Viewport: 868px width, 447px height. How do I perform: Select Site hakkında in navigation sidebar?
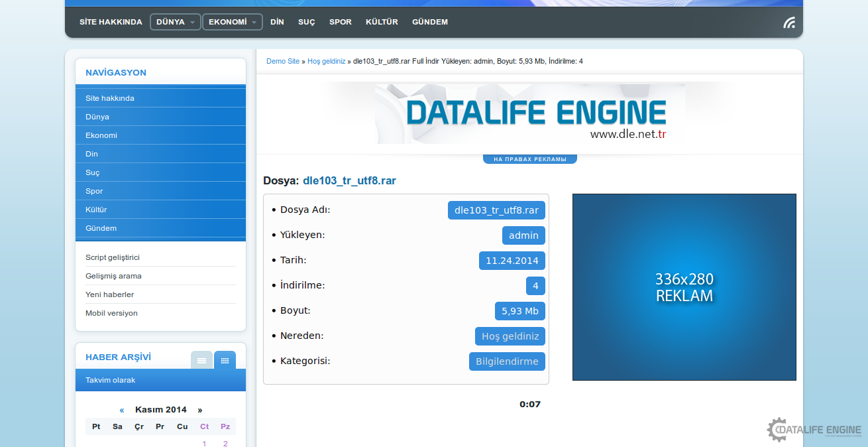(160, 98)
